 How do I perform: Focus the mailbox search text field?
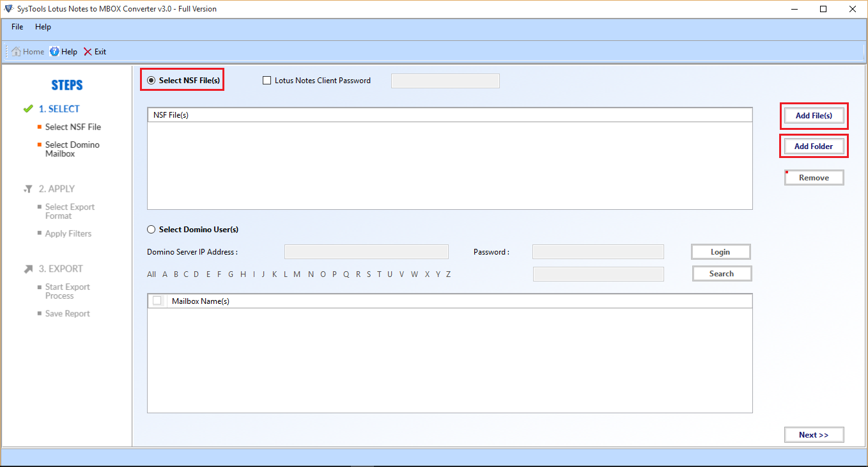[x=598, y=274]
